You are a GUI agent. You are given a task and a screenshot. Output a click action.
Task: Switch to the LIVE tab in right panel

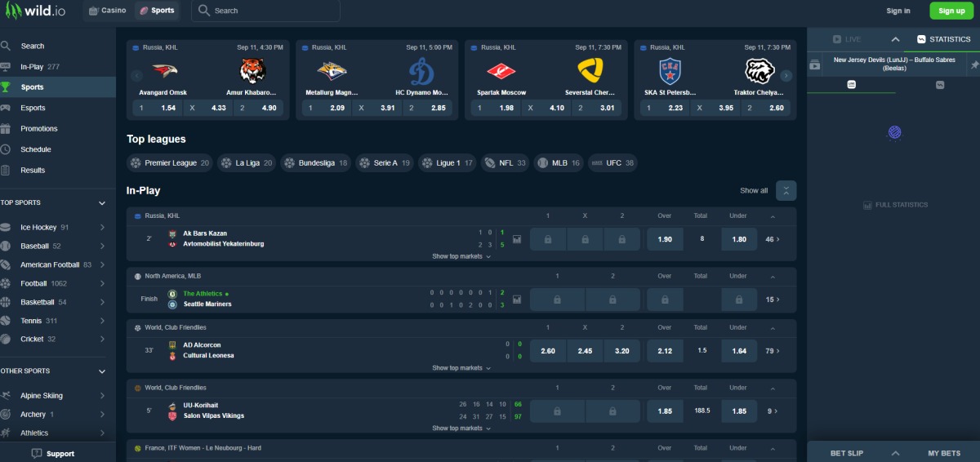pos(847,39)
